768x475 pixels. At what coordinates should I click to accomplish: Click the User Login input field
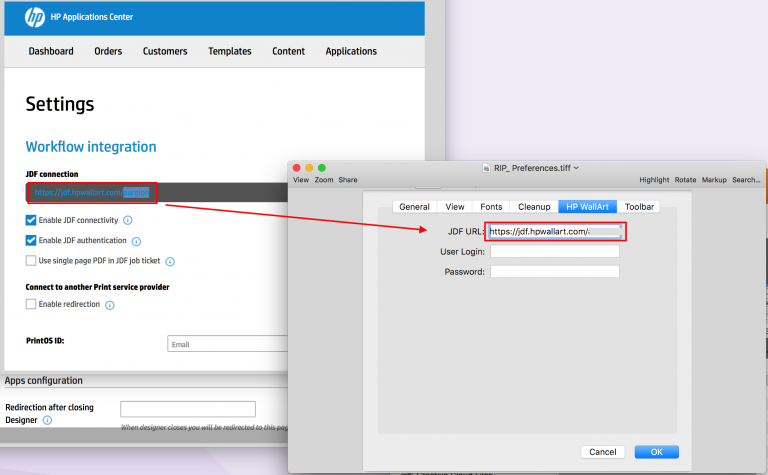pyautogui.click(x=555, y=252)
